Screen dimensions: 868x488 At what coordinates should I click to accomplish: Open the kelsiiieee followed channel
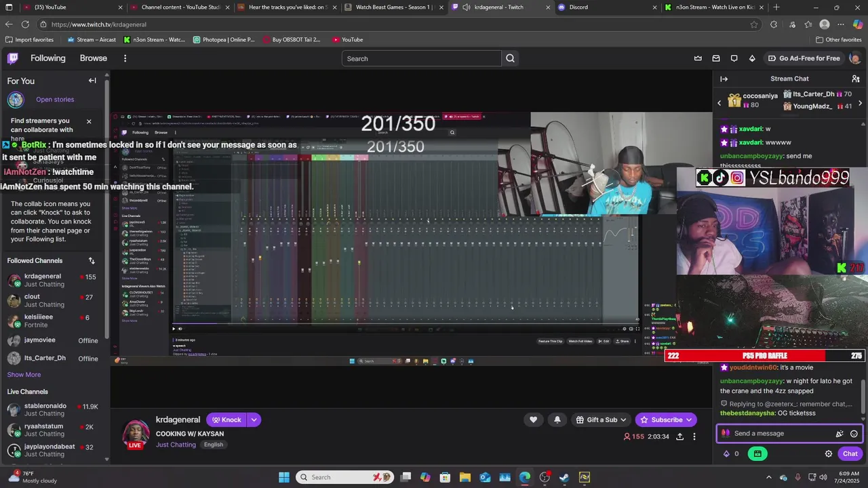(54, 321)
